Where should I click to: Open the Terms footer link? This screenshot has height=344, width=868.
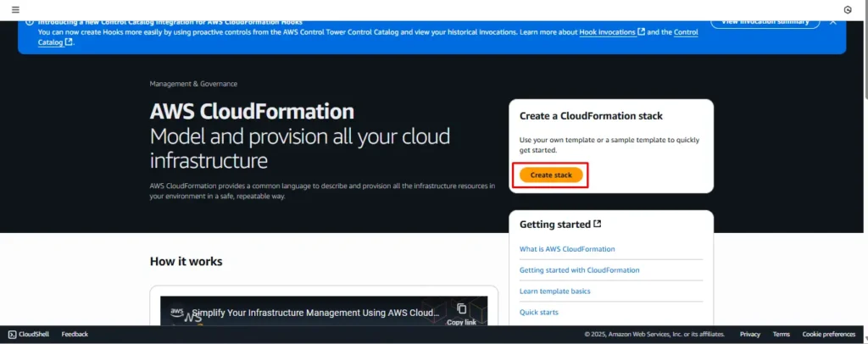pos(781,334)
